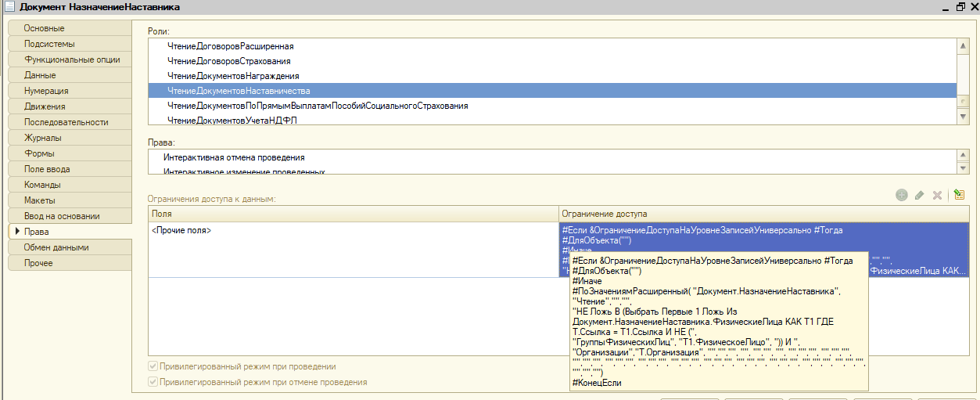Click the Поля column header
Viewport: 980px width, 400px height.
coord(354,214)
